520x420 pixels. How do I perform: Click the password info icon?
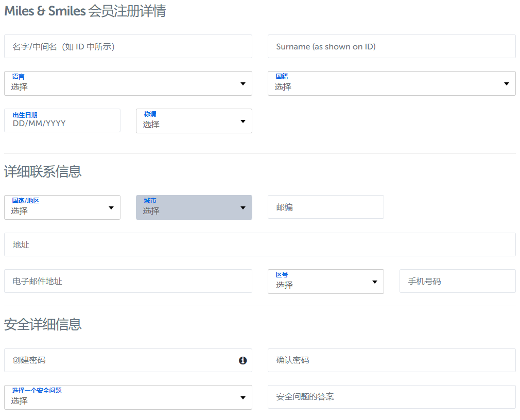point(243,360)
